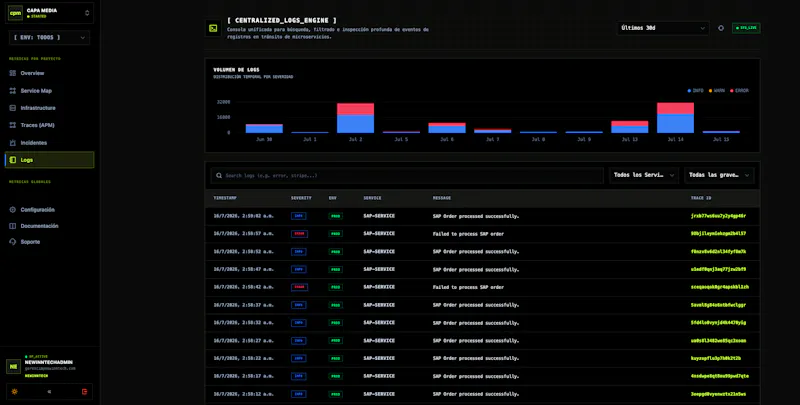Click SAP-SERVICE in the 2:58:12 row
Image resolution: width=800 pixels, height=405 pixels.
(x=379, y=394)
